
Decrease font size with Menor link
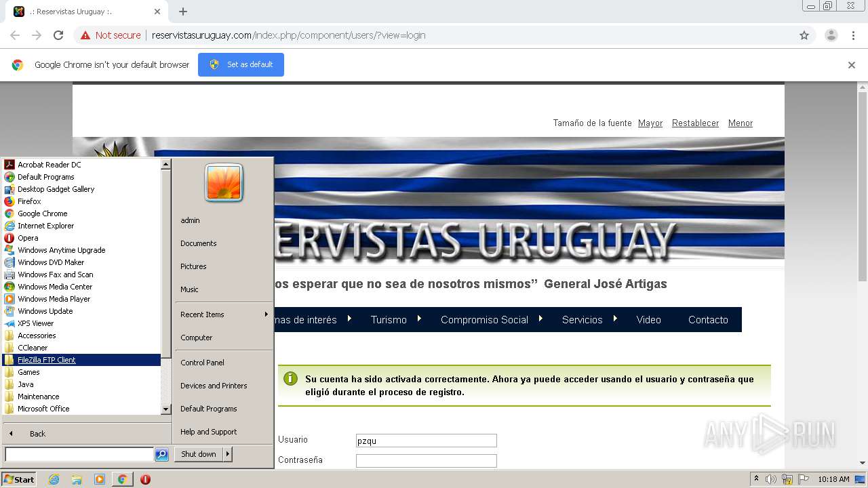click(741, 123)
